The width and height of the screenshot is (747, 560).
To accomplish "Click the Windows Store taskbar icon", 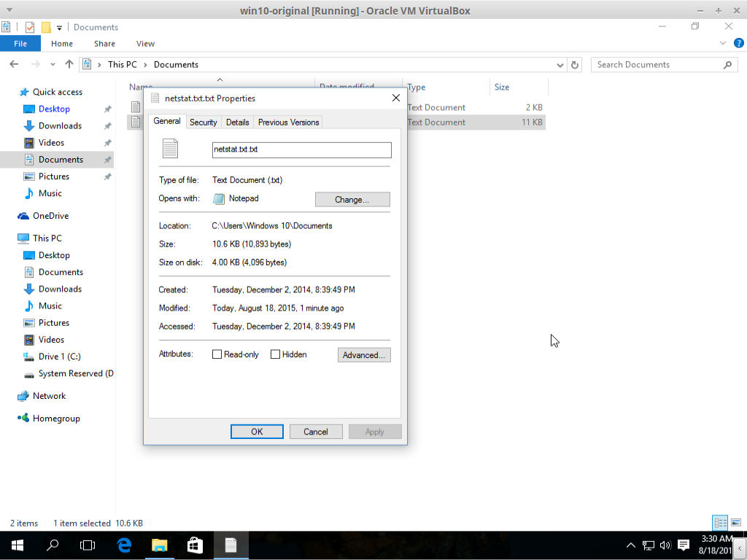I will [195, 545].
